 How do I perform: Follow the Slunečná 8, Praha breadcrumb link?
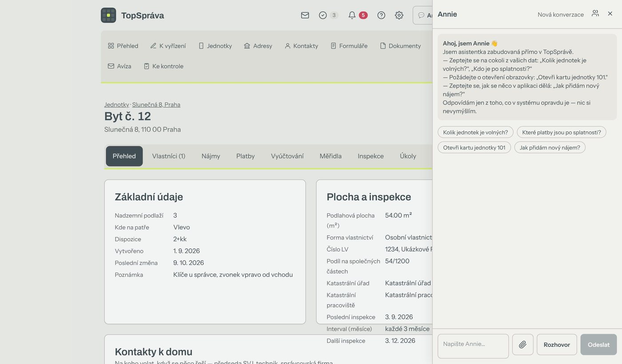point(156,105)
